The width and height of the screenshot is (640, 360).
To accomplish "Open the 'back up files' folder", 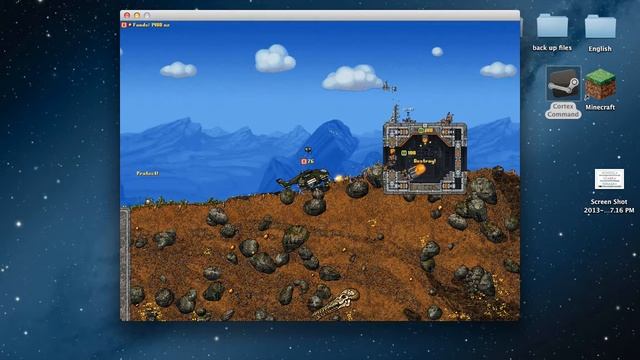I will click(552, 25).
